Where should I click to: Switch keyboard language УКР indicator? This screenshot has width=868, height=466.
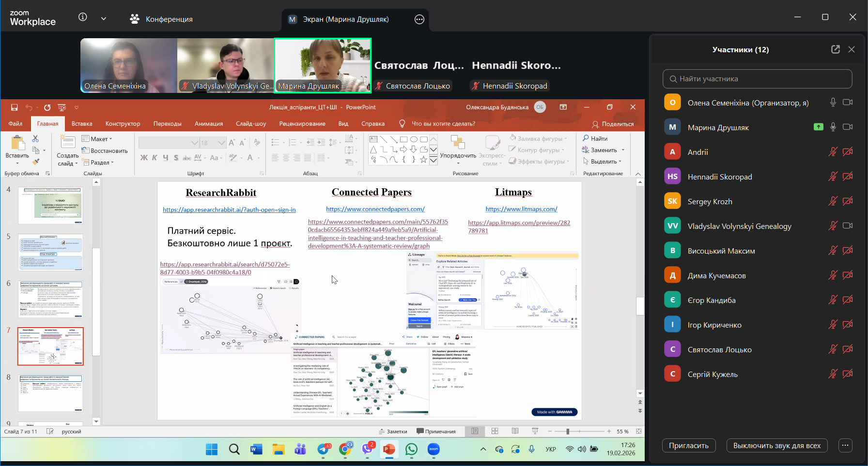point(551,449)
